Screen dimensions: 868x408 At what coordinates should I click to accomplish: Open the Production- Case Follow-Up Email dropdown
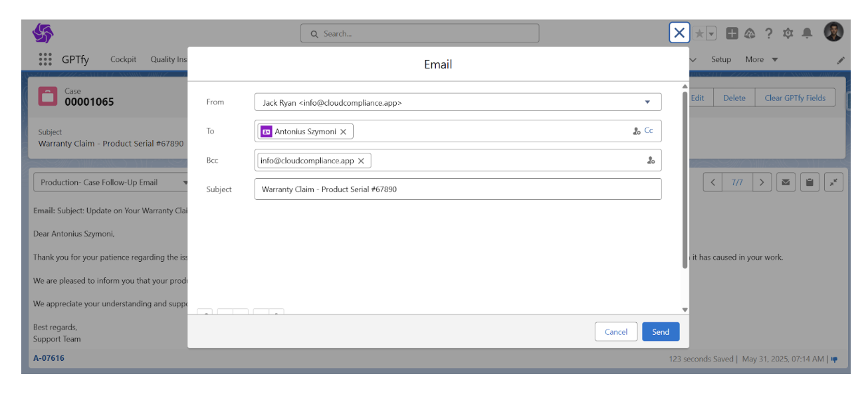(x=113, y=182)
